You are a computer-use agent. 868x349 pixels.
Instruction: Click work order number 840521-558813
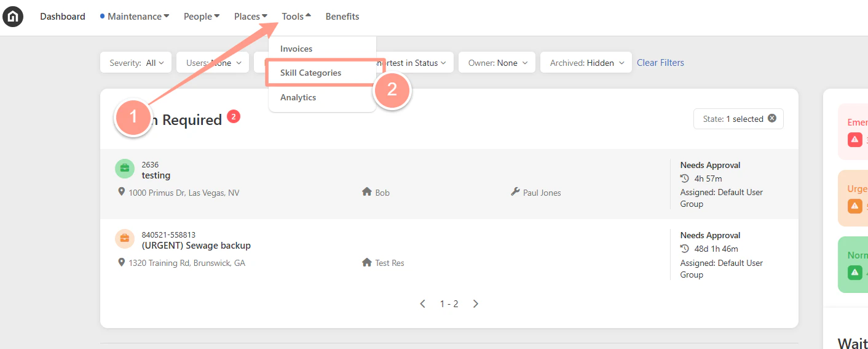point(168,235)
